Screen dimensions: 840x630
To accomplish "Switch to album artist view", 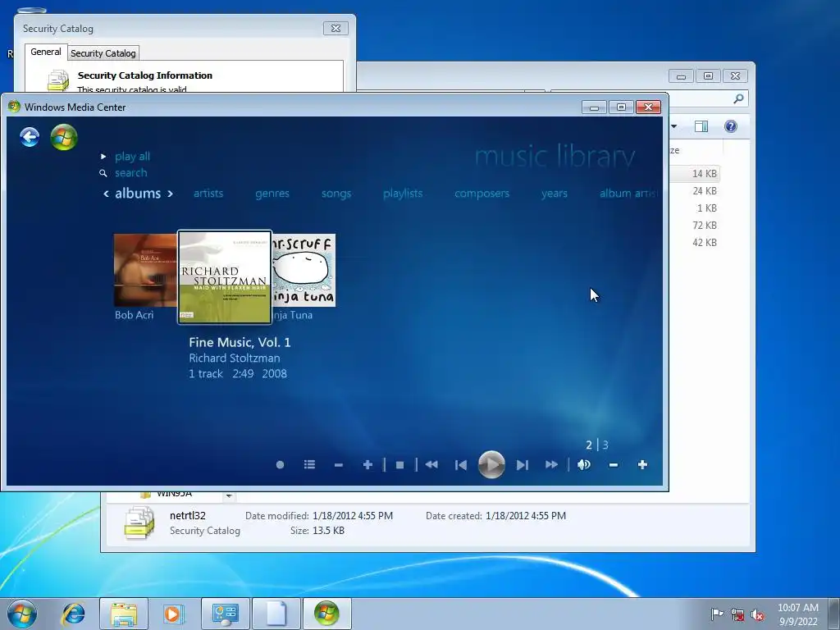I will coord(630,194).
